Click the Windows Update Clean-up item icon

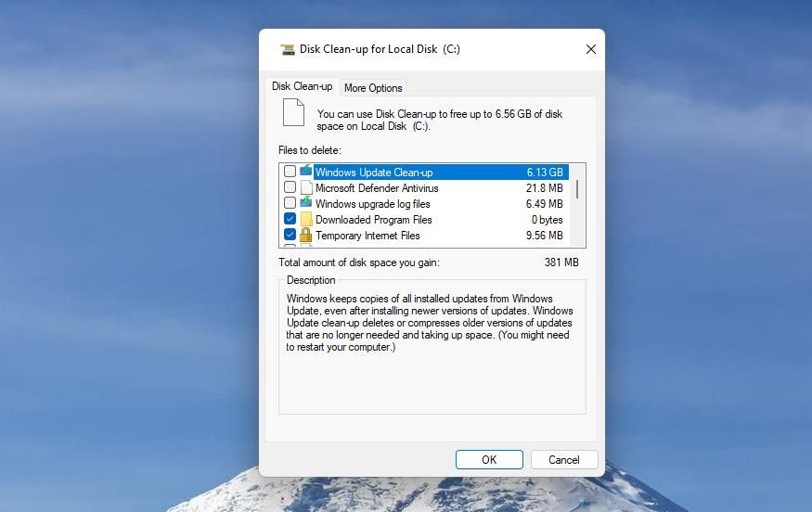pyautogui.click(x=306, y=171)
